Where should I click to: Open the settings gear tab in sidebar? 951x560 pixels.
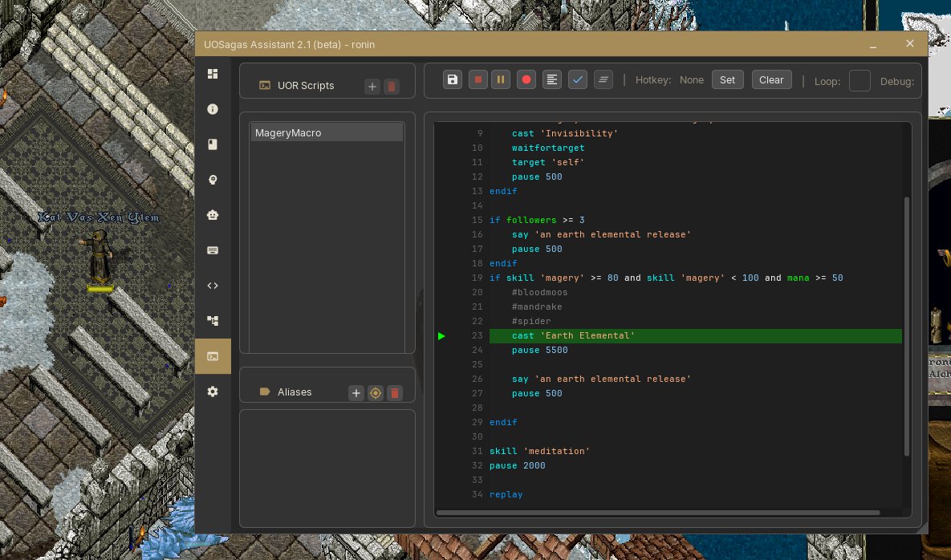213,392
